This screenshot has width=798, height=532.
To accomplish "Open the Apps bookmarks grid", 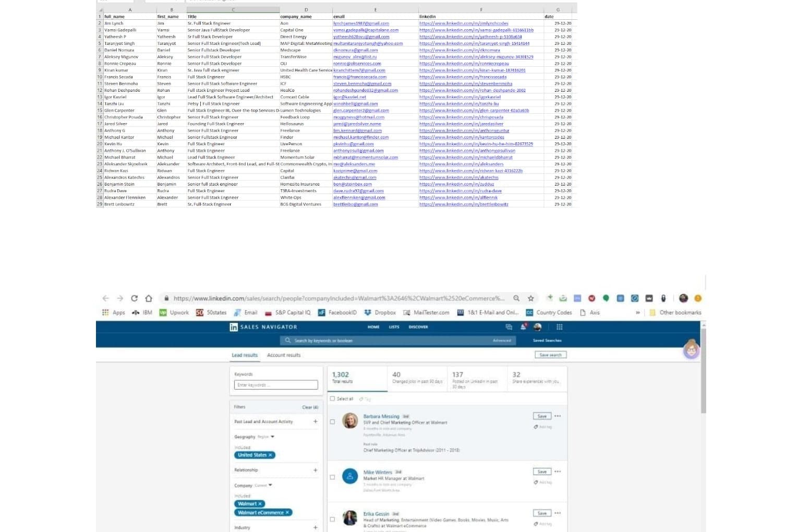I will [x=113, y=312].
